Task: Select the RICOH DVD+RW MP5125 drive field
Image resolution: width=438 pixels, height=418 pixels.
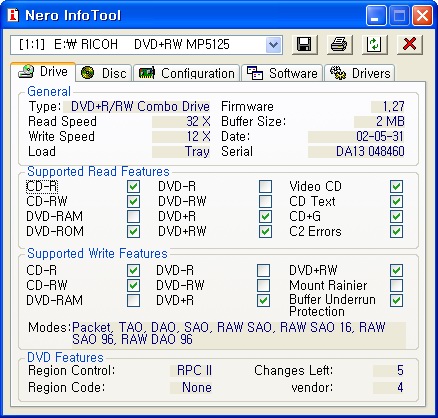Action: click(146, 44)
